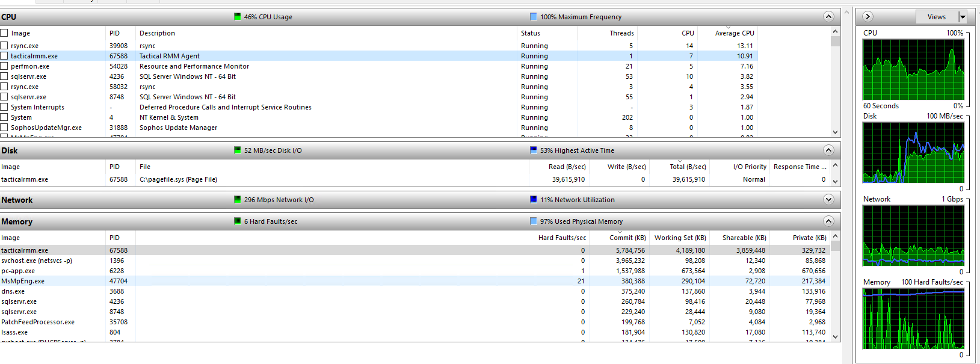
Task: Click the Memory hard faults graph
Action: 913,319
